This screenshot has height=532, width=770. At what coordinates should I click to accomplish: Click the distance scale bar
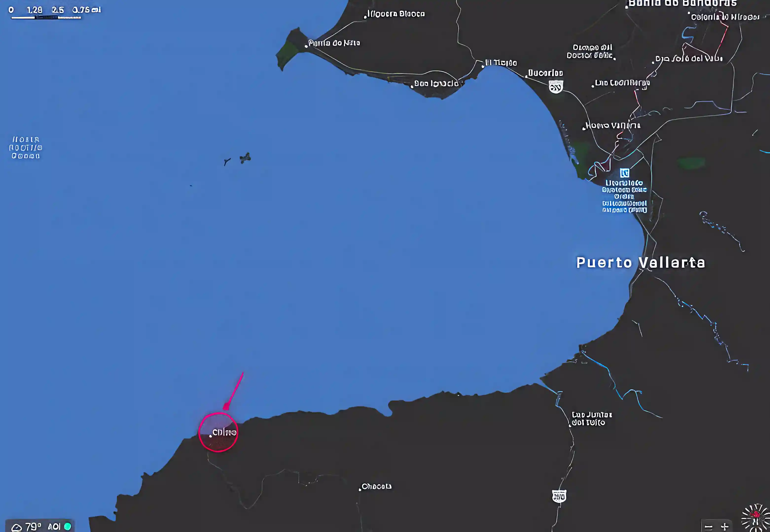pos(46,17)
